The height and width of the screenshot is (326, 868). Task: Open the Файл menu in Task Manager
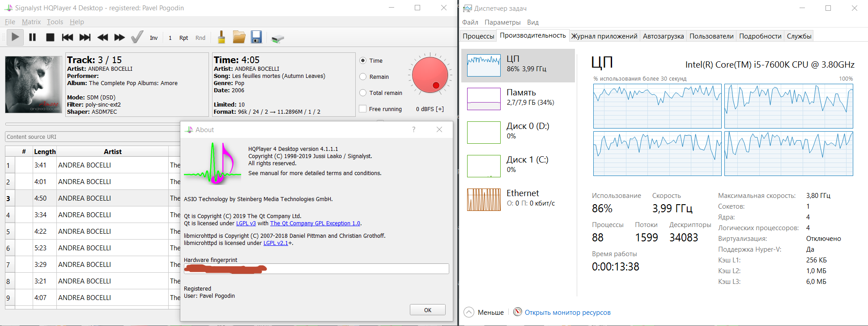470,22
